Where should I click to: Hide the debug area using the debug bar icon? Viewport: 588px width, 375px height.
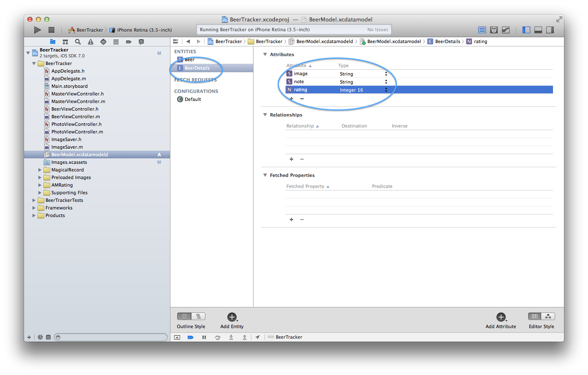pyautogui.click(x=177, y=337)
